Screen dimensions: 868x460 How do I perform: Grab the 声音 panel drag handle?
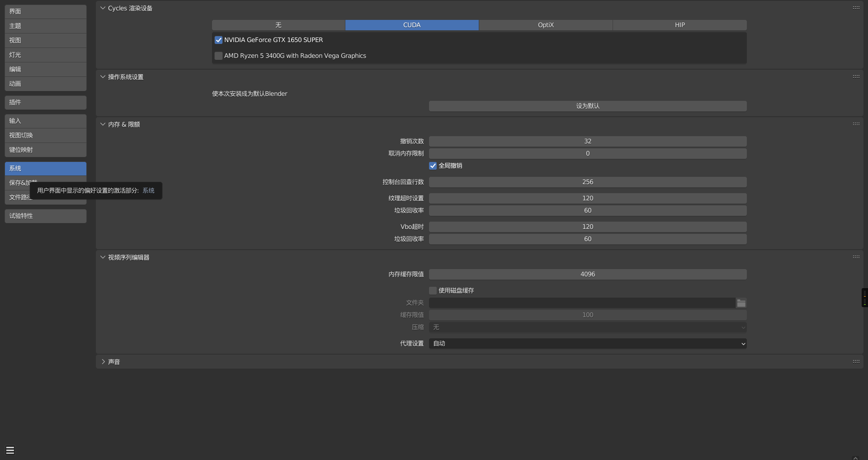pos(856,361)
